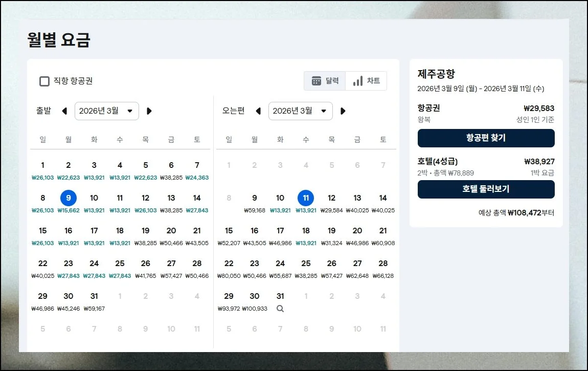Open the return 2026년 3월 dropdown
The width and height of the screenshot is (588, 371).
[300, 111]
